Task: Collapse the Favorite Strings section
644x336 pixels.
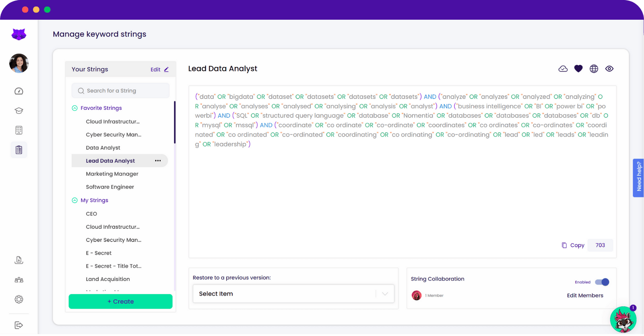Action: (x=74, y=108)
